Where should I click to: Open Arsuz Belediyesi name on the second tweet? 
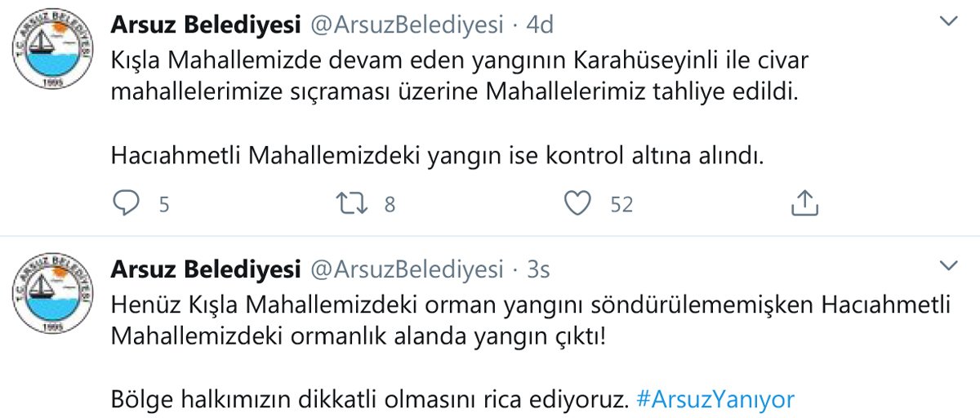click(207, 268)
